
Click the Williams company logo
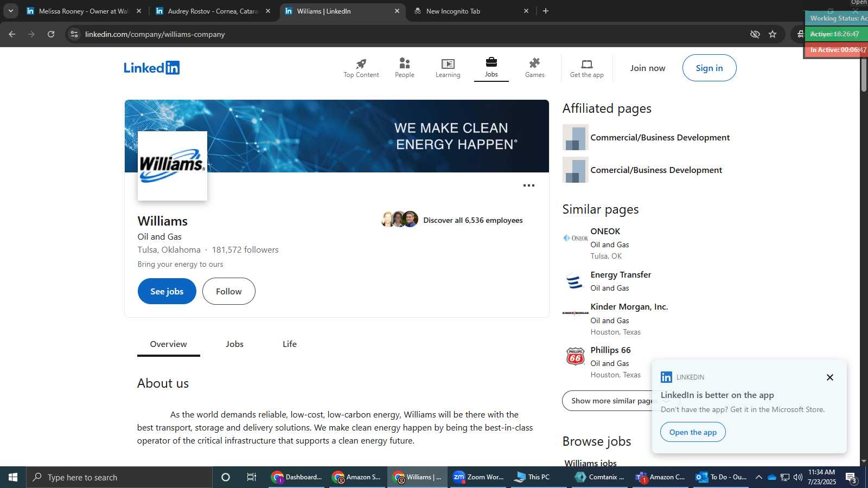click(x=173, y=165)
